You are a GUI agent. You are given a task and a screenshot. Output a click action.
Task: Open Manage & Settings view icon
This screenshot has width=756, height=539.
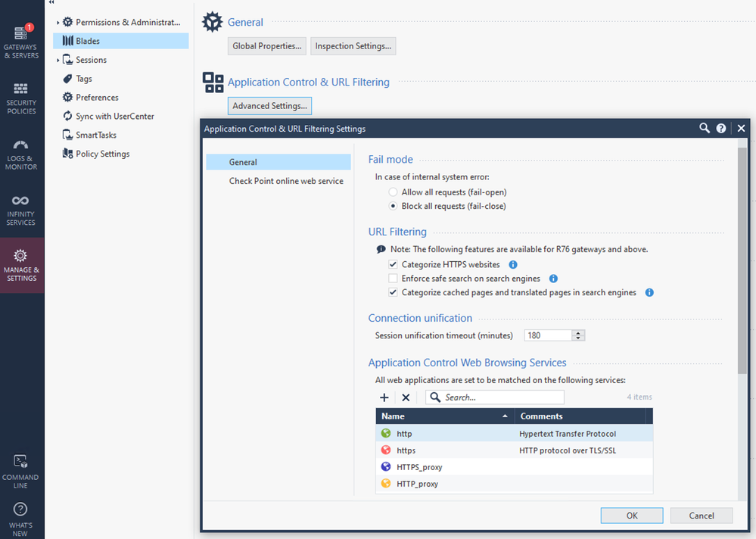[20, 256]
